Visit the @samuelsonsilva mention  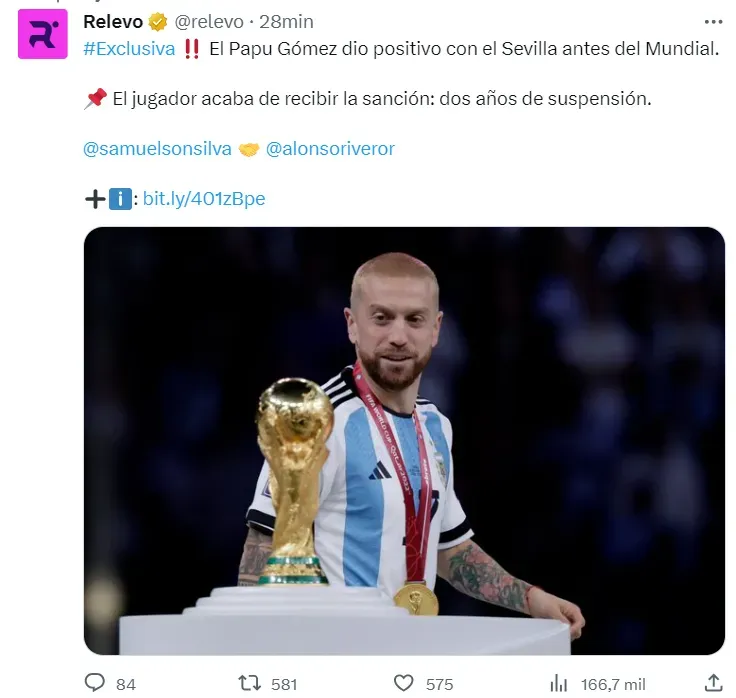pyautogui.click(x=157, y=149)
